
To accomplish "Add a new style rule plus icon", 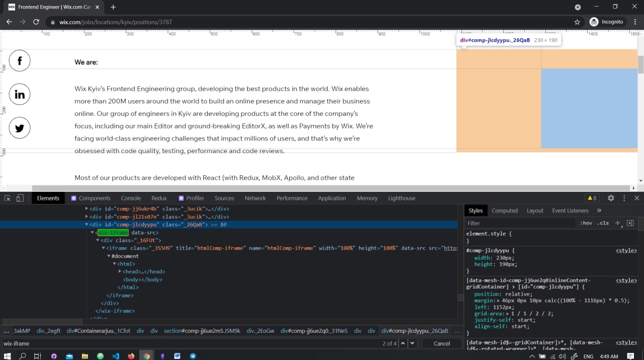I will point(618,223).
